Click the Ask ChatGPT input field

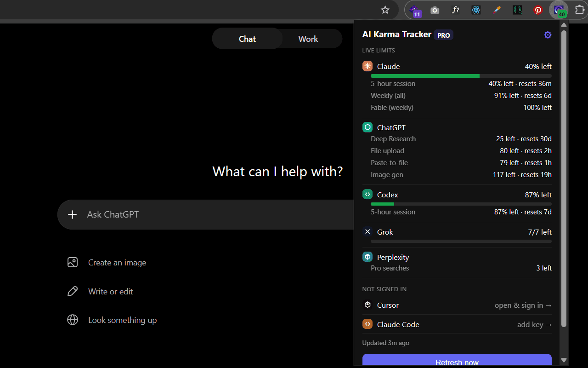206,214
